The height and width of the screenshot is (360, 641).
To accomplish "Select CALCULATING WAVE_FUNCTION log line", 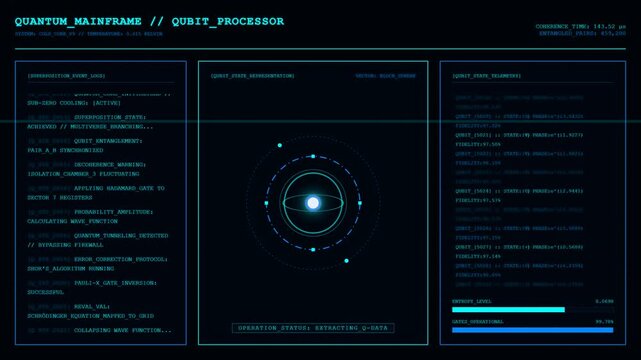I will 72,221.
